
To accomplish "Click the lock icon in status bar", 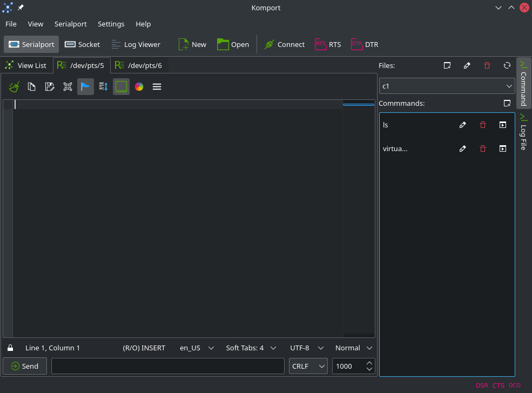I will [10, 348].
